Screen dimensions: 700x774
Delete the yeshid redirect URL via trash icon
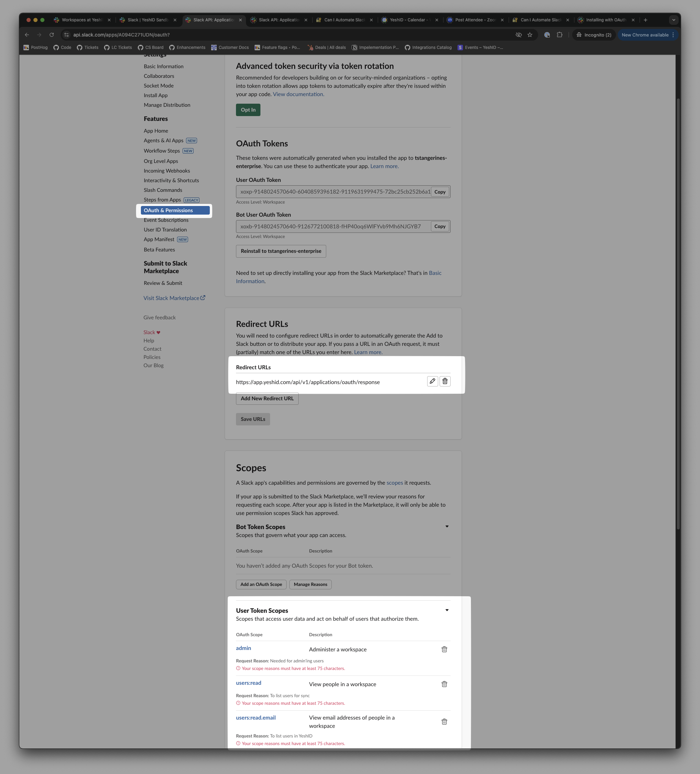[445, 381]
